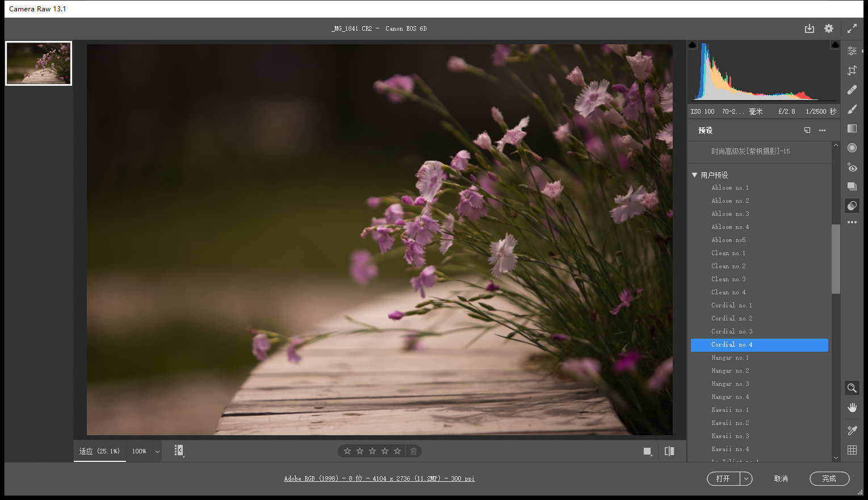Toggle the highlight clipping warning in histogram
The height and width of the screenshot is (500, 868).
[835, 45]
